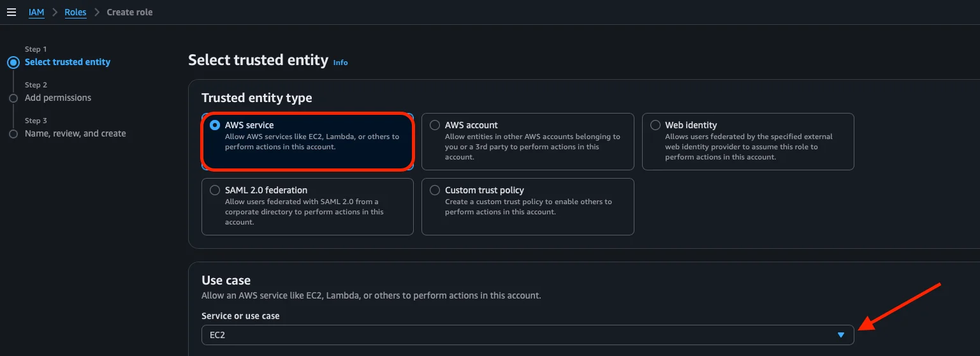Open the Service or use case dropdown
The width and height of the screenshot is (980, 356).
tap(527, 335)
